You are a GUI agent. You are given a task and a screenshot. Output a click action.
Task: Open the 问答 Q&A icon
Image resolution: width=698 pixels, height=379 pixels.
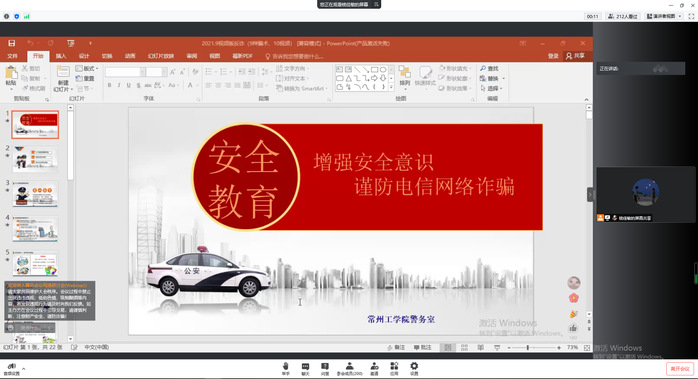point(325,368)
